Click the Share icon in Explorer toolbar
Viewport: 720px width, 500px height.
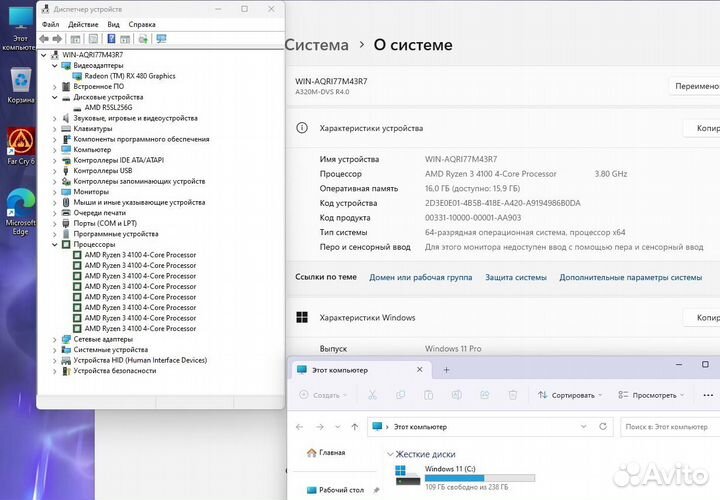[485, 395]
